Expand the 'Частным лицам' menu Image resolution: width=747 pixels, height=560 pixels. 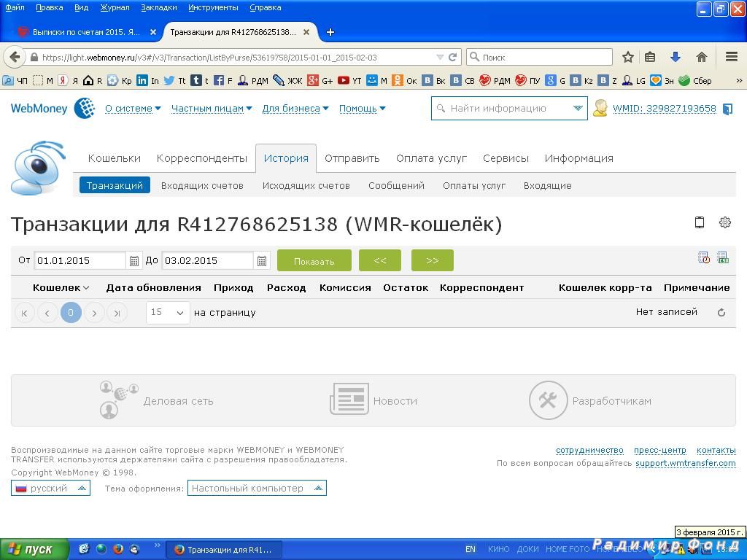(x=212, y=109)
